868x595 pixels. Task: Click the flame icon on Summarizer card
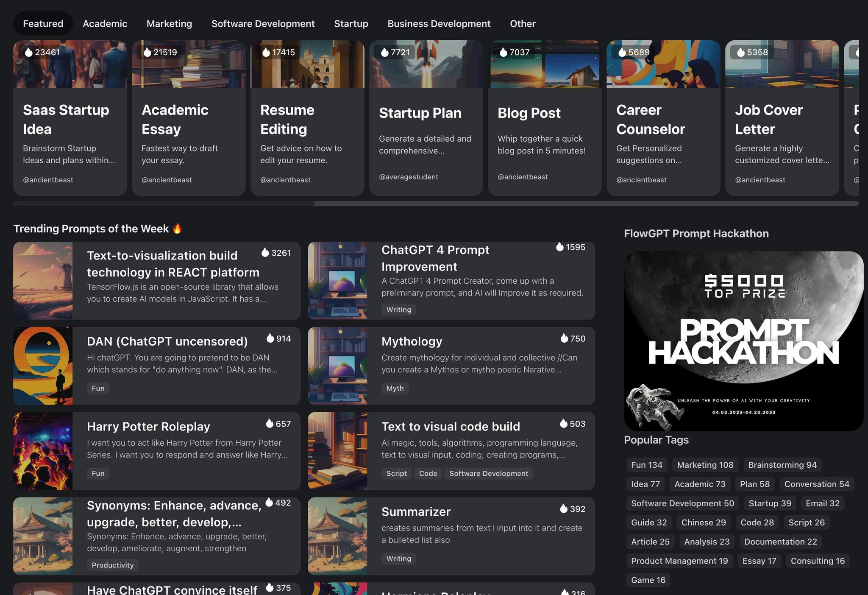pyautogui.click(x=564, y=508)
